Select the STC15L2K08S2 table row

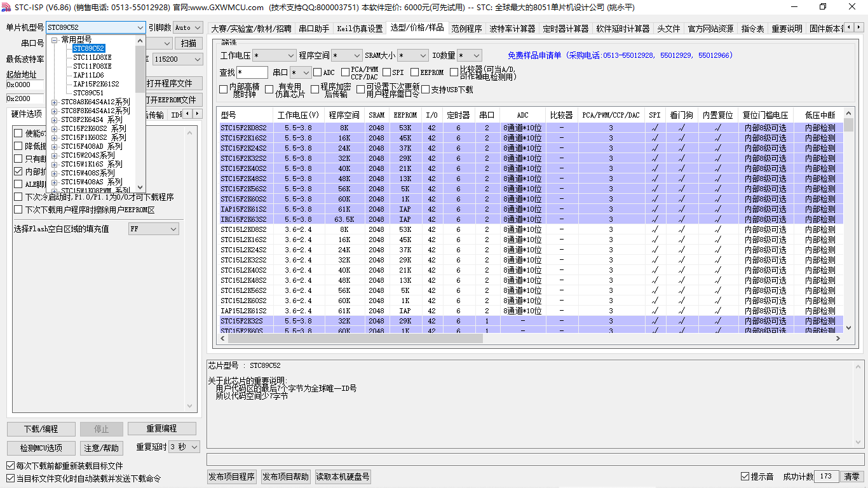[x=531, y=229]
